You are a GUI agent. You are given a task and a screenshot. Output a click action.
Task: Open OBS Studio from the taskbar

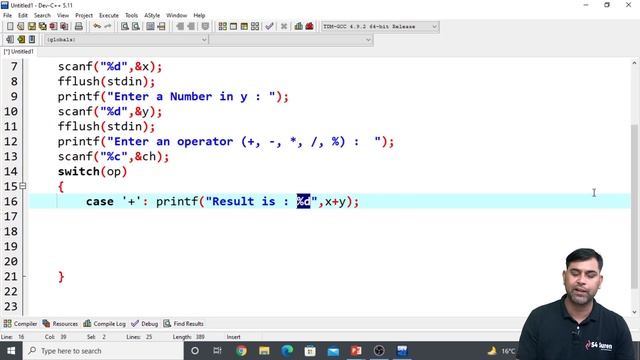pyautogui.click(x=379, y=351)
